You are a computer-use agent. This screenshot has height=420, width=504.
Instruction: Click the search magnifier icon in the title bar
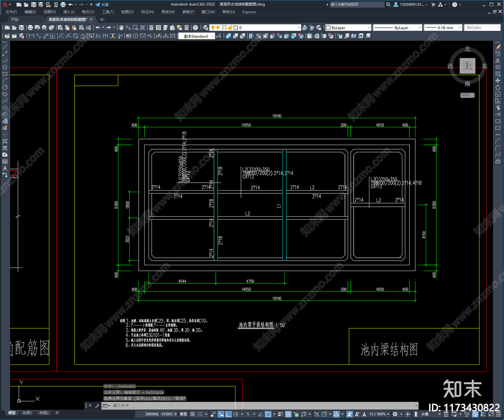pyautogui.click(x=388, y=4)
